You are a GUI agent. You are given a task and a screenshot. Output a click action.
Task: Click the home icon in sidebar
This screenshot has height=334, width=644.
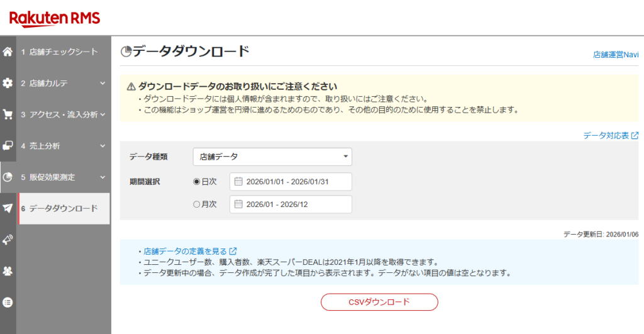(x=8, y=52)
